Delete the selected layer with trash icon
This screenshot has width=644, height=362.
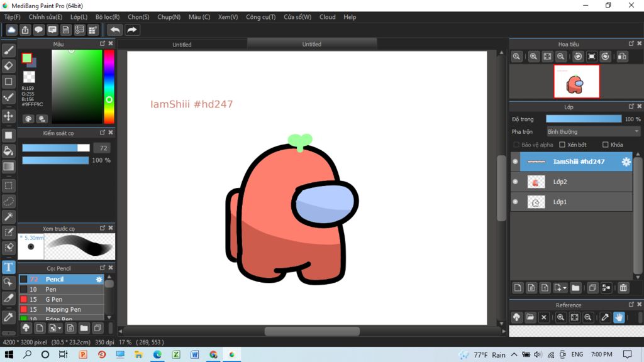623,288
